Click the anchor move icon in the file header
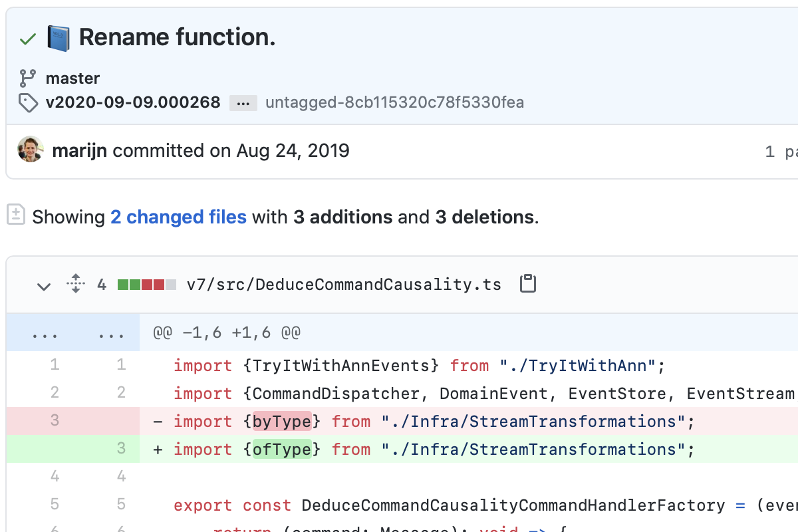Image resolution: width=798 pixels, height=532 pixels. click(x=75, y=283)
